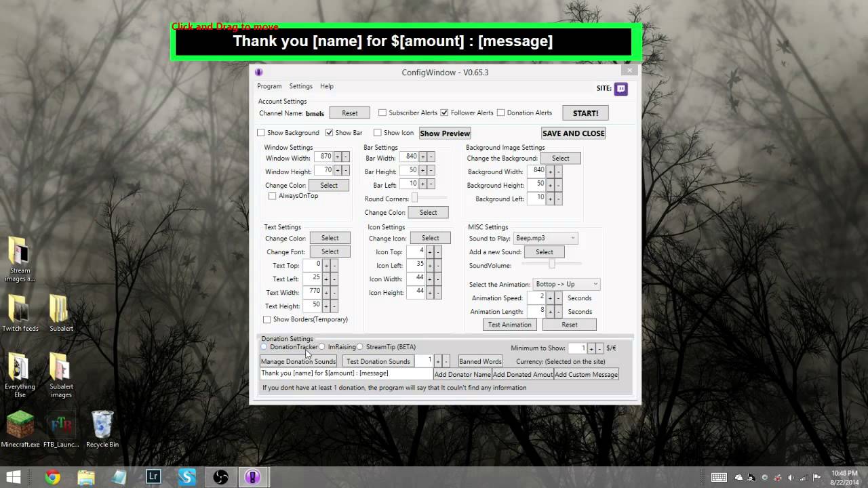The width and height of the screenshot is (868, 488).
Task: Open the Windows Start button
Action: tap(13, 477)
